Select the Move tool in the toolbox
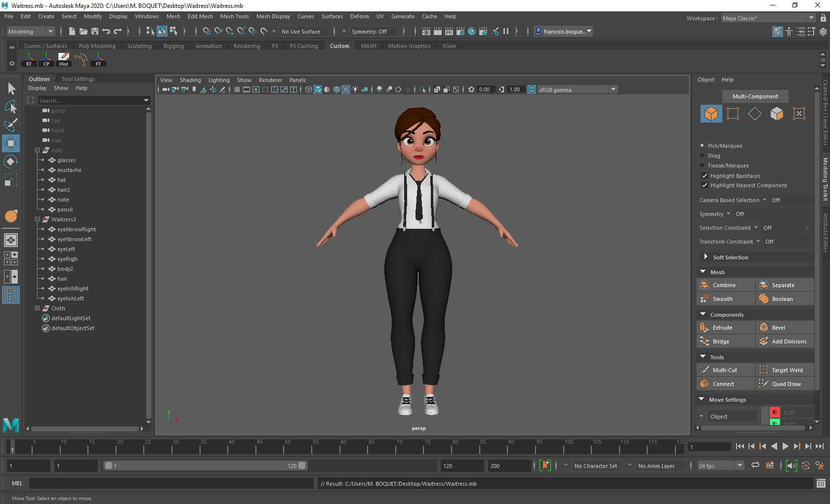 coord(11,143)
